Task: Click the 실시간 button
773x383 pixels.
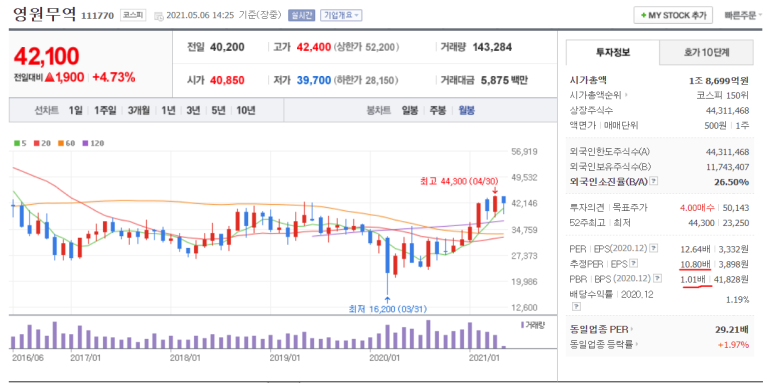Action: point(301,15)
